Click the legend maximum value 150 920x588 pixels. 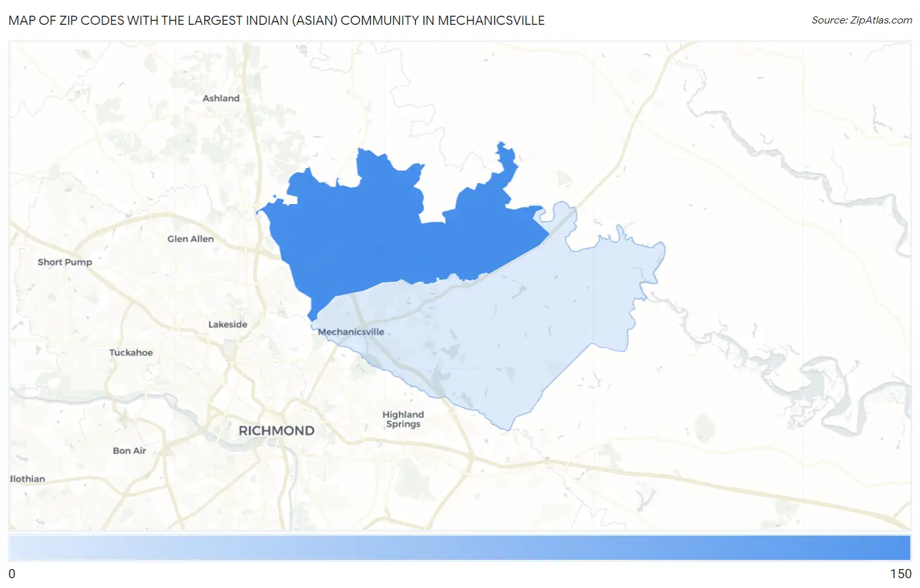pos(900,574)
